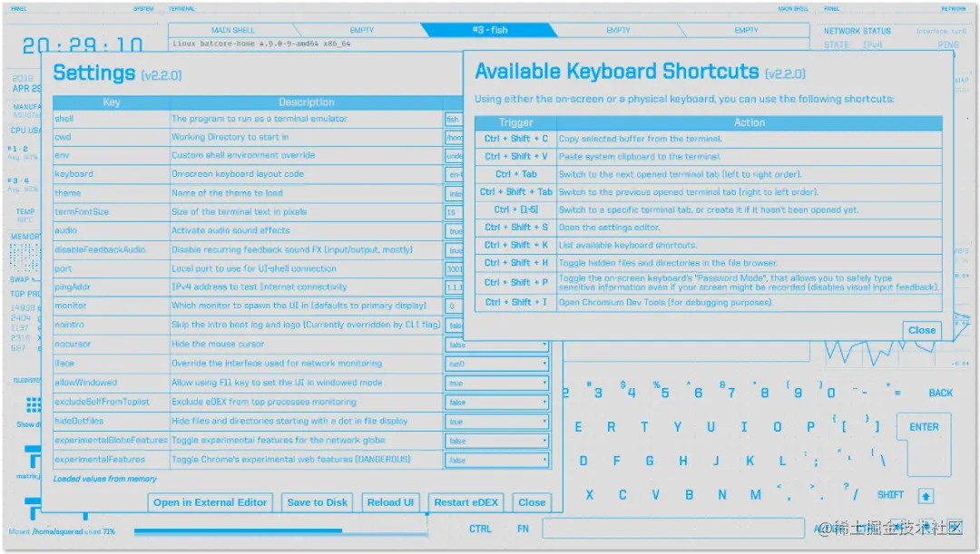Click the up-arrow key icon beside SHIFT

926,496
